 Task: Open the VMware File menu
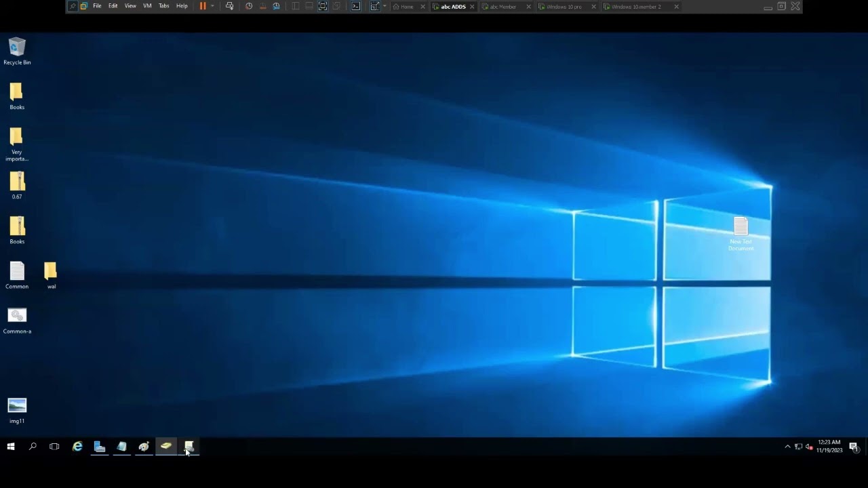coord(97,6)
